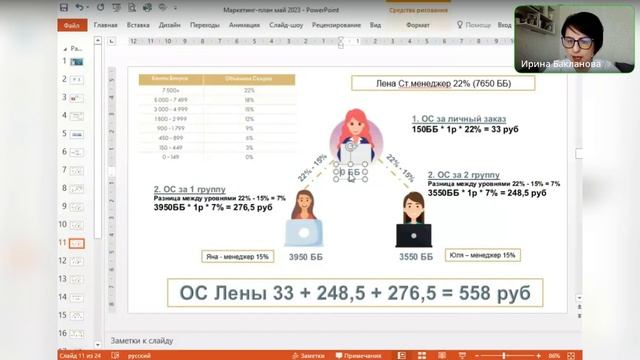Switch to Reading view icon
The image size is (640, 360).
442,356
